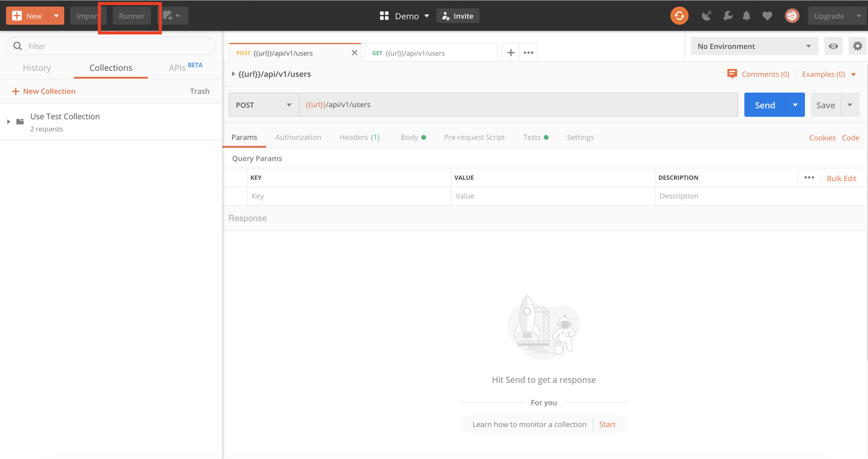Open the satellite capture requests icon
The image size is (868, 459).
click(x=706, y=16)
